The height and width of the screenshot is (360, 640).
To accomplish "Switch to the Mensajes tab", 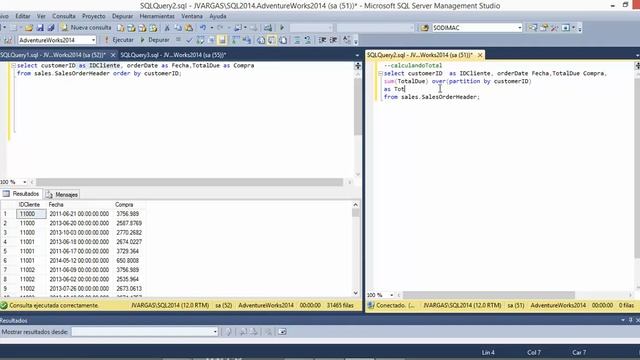I will click(62, 195).
